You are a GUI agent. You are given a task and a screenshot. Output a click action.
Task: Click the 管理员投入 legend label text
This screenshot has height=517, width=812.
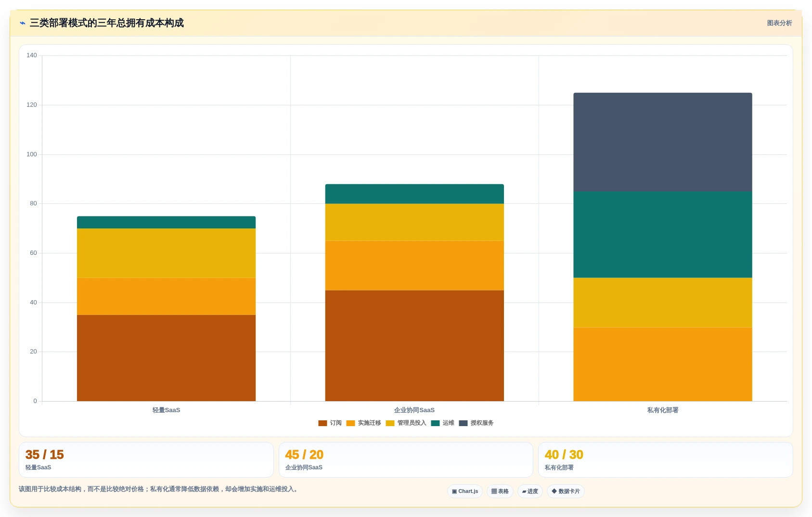click(x=412, y=423)
